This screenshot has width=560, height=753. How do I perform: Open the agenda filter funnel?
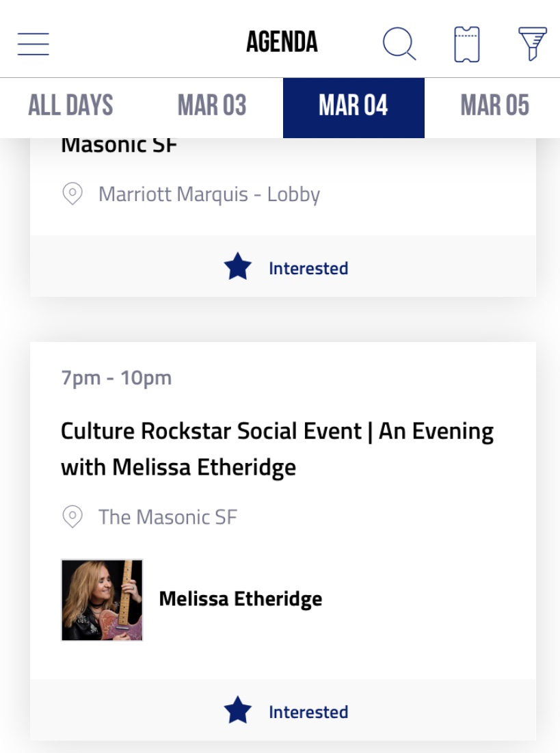(533, 44)
